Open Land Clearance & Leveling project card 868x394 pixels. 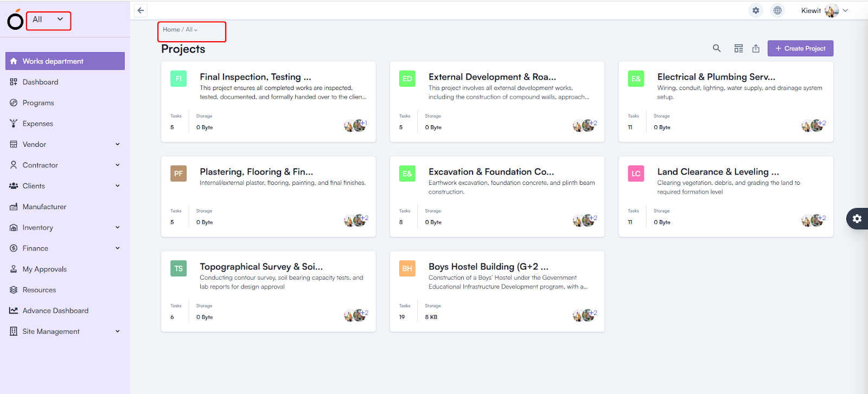718,172
